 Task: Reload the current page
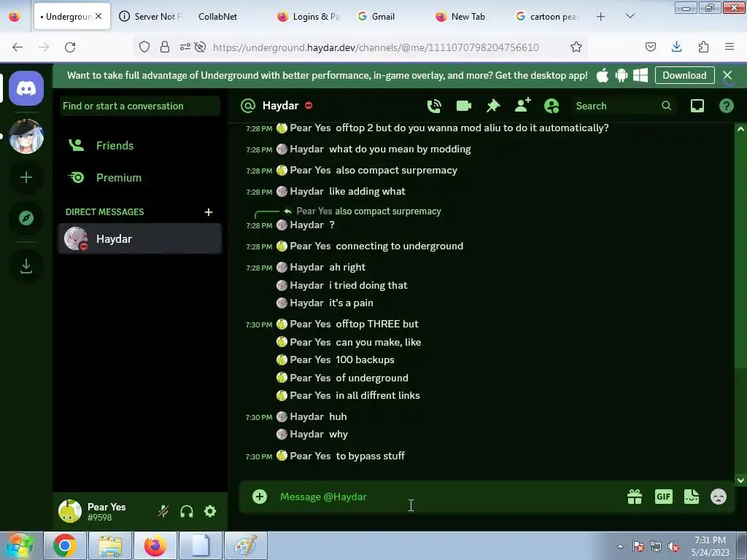click(x=70, y=47)
